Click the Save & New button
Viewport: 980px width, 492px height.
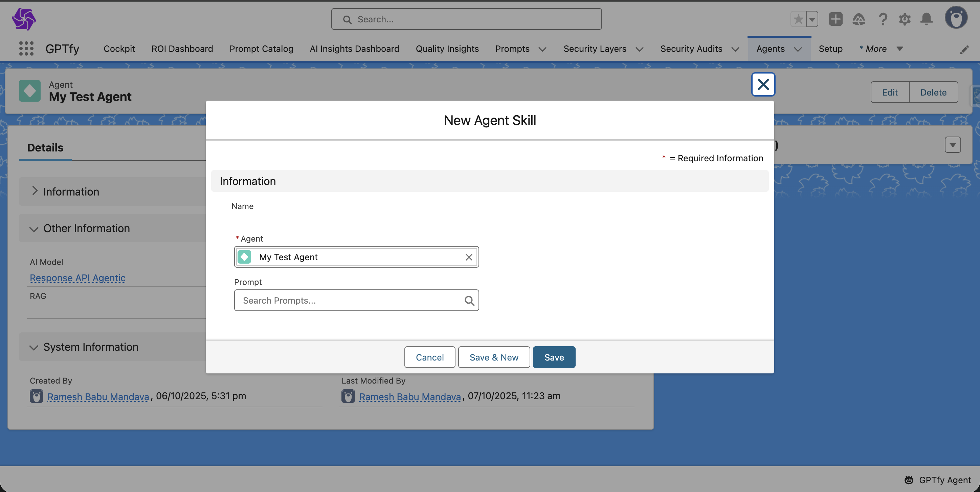(x=493, y=357)
